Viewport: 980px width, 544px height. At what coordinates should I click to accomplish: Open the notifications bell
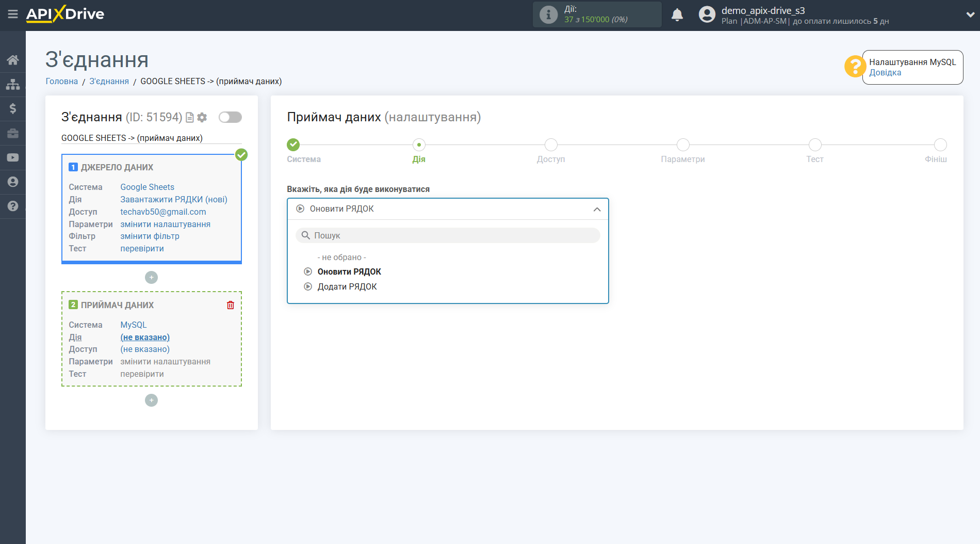677,14
